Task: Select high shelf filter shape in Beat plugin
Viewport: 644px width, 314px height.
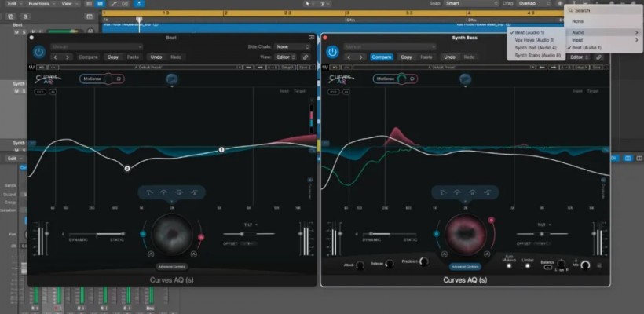Action: [194, 192]
